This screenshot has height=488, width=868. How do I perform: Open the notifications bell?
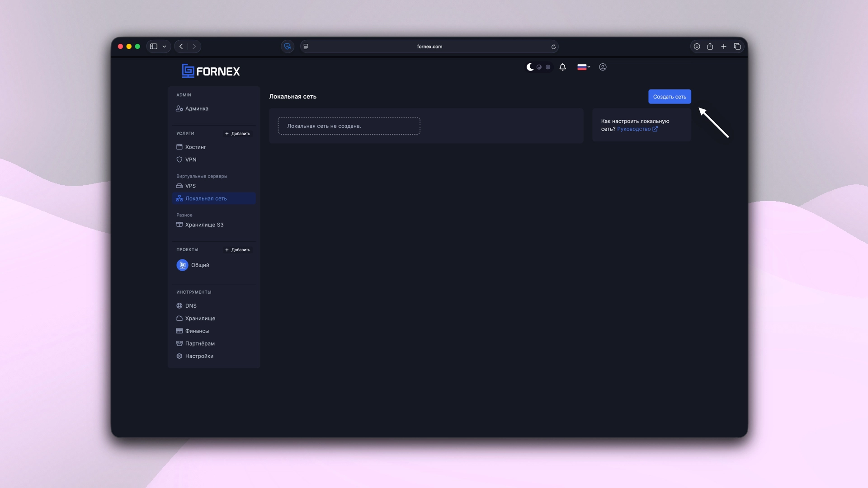[562, 67]
